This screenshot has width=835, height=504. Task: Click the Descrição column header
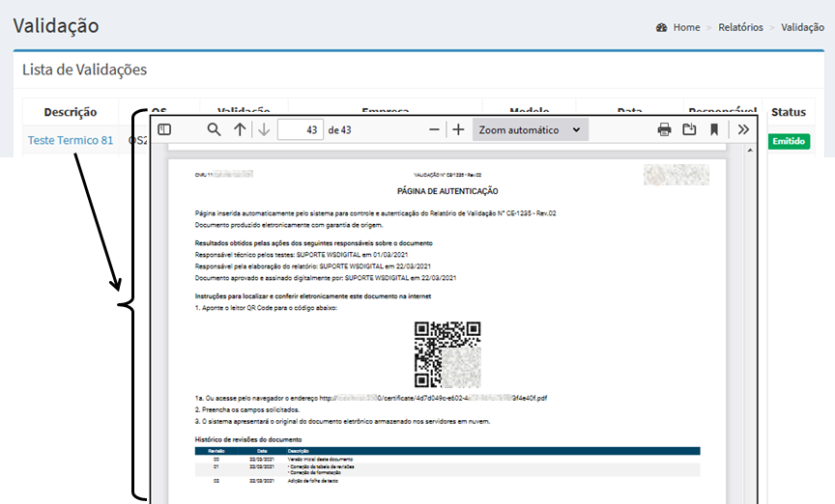pos(71,112)
